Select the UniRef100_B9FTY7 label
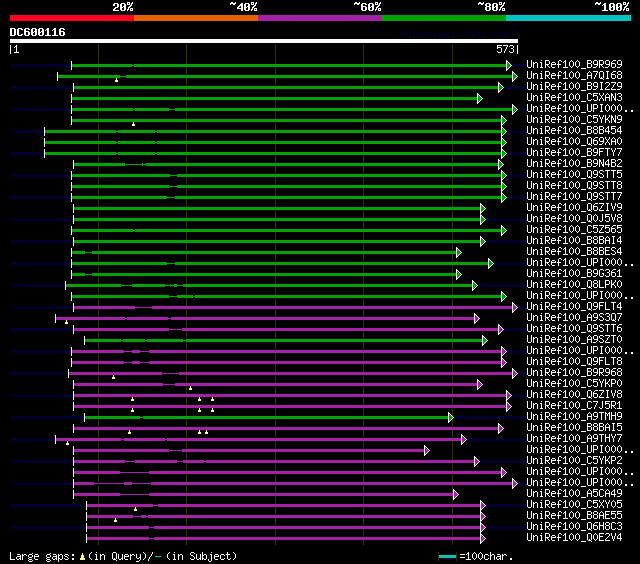The width and height of the screenshot is (640, 564). tap(574, 153)
